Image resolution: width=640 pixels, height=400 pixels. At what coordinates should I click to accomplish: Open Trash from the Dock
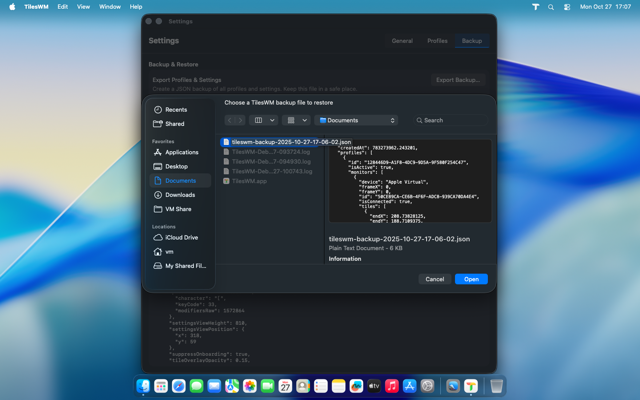[496, 386]
